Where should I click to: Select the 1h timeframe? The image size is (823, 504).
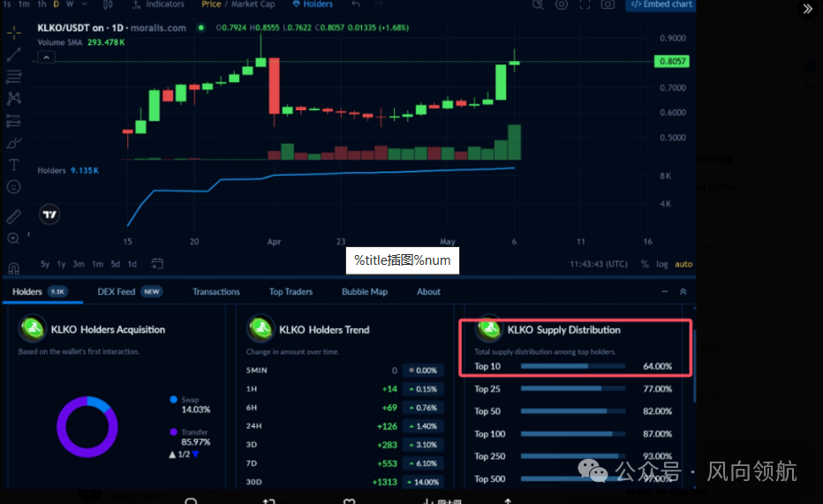click(42, 4)
